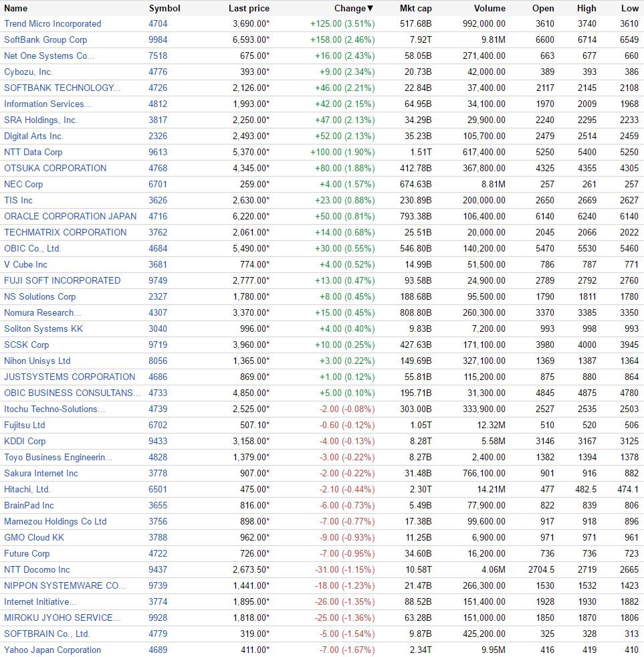Open NEC Corp company link

23,185
